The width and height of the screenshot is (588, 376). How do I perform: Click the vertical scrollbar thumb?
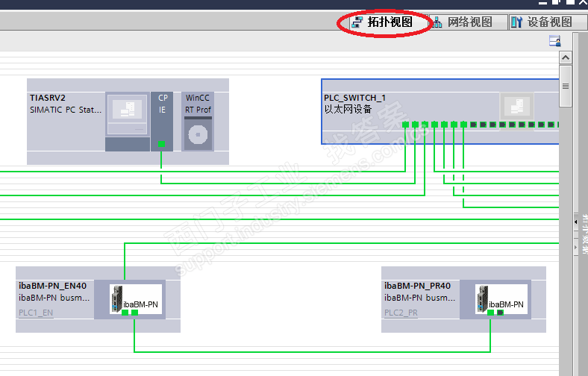point(566,87)
